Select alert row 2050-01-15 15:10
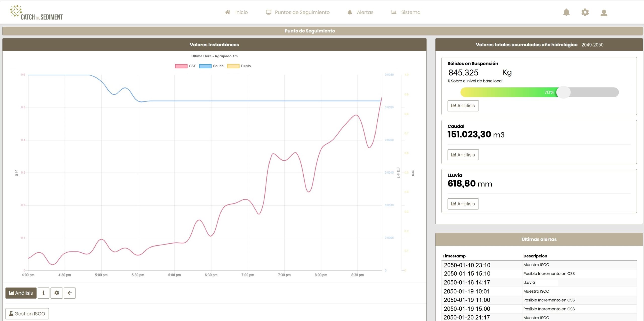 (539, 273)
